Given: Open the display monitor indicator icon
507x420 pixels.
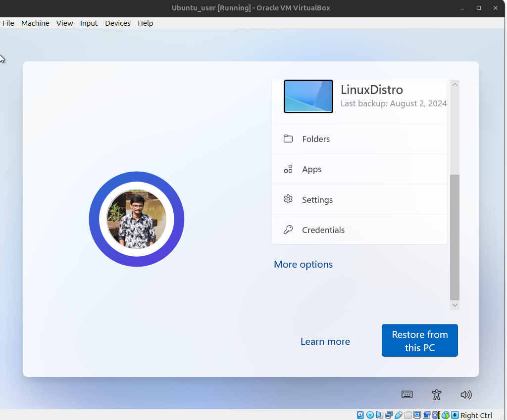Looking at the screenshot, I should (417, 415).
